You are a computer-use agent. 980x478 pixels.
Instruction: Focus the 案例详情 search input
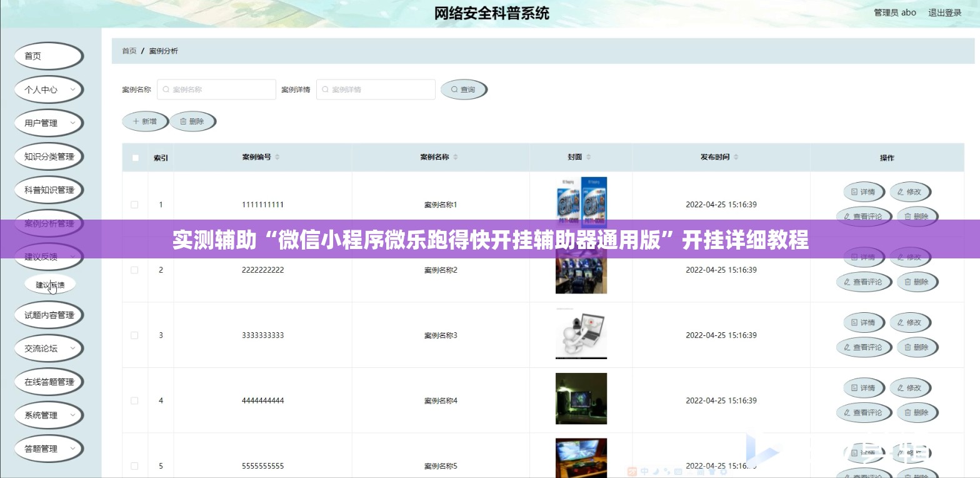tap(376, 89)
